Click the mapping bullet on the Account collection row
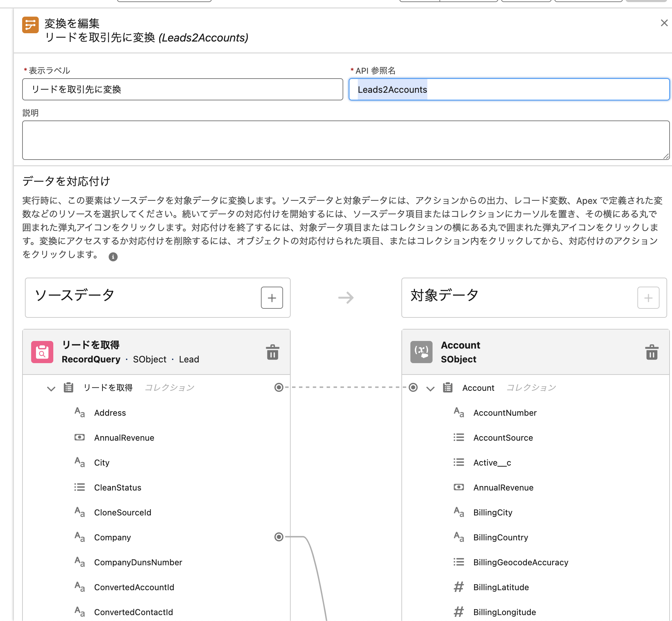672x621 pixels. (413, 388)
